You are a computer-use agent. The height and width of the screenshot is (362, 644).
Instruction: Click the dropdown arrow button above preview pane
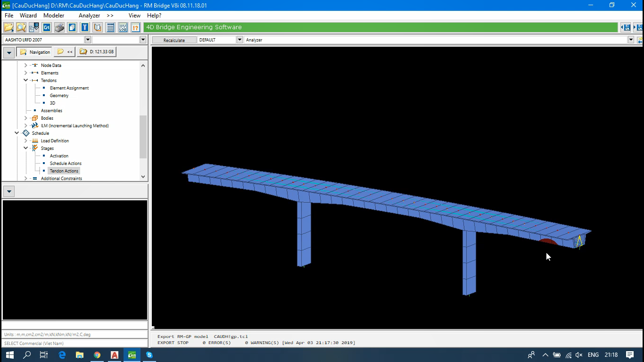click(x=9, y=191)
